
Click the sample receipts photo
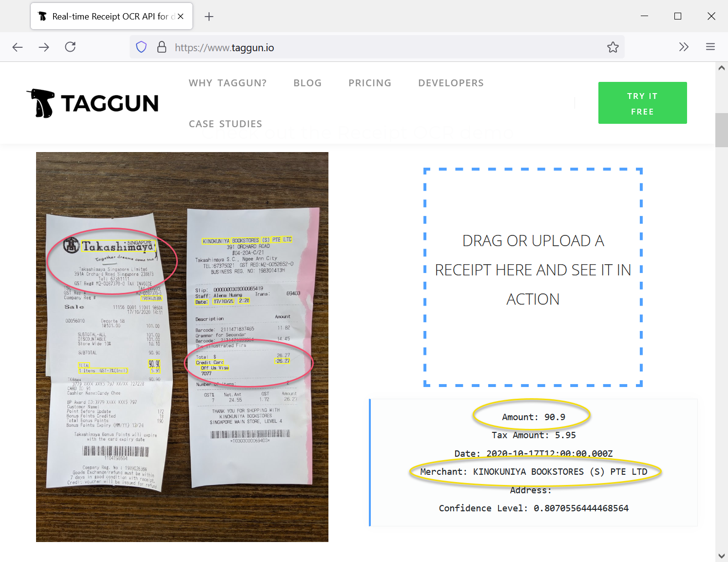click(x=182, y=347)
